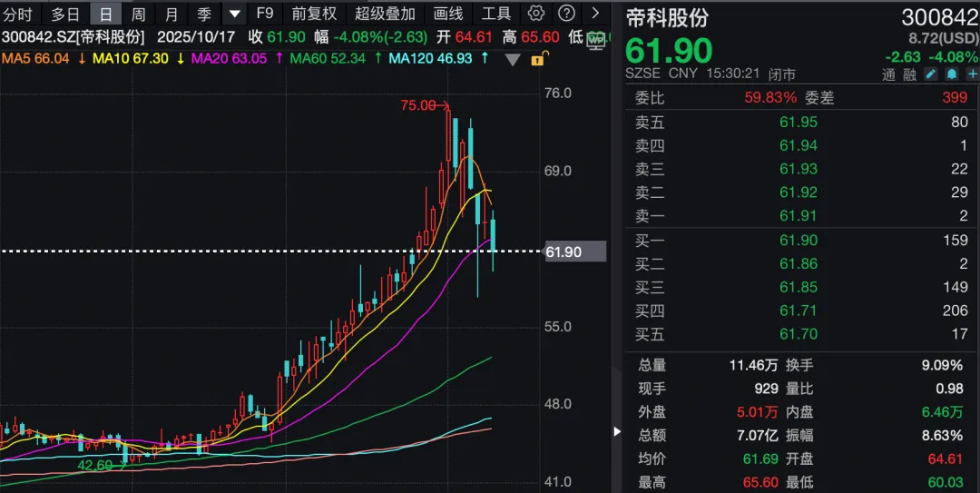Select the 月 monthly chart tab
Screen dimensions: 980x493
pos(171,14)
